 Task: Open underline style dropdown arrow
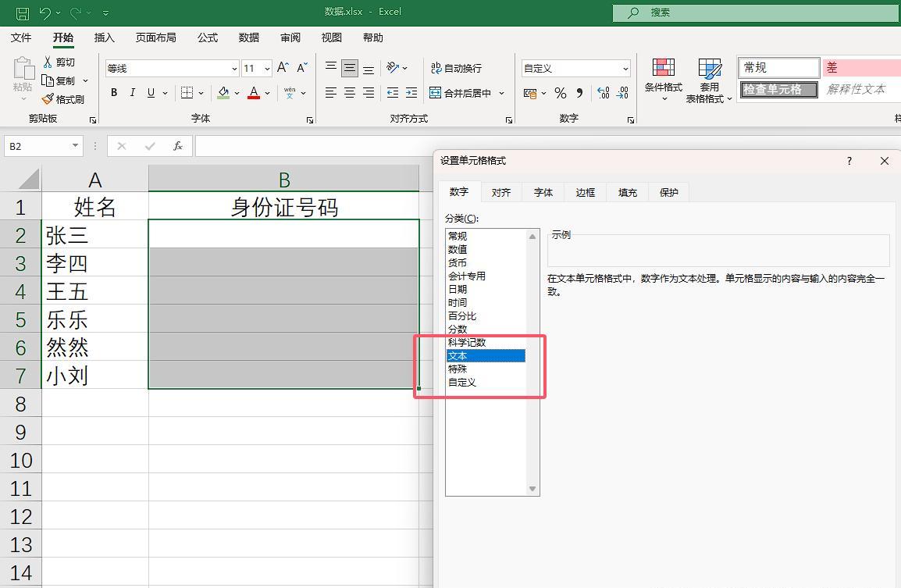[165, 93]
